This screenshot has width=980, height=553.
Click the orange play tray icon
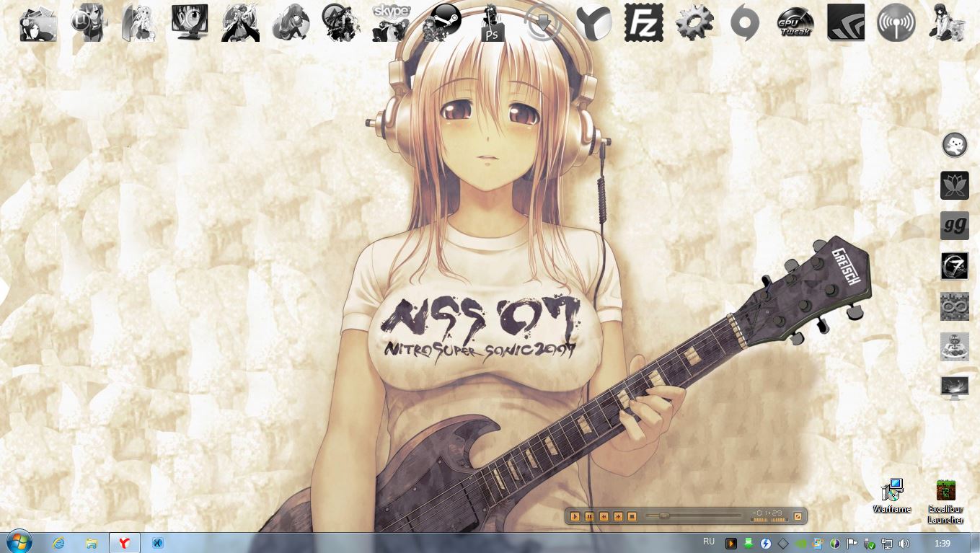click(x=731, y=544)
